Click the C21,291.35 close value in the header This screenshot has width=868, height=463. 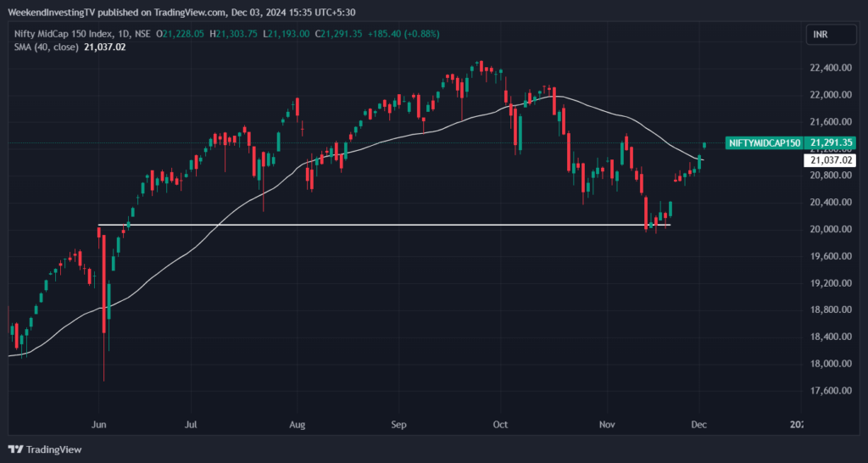tap(338, 34)
